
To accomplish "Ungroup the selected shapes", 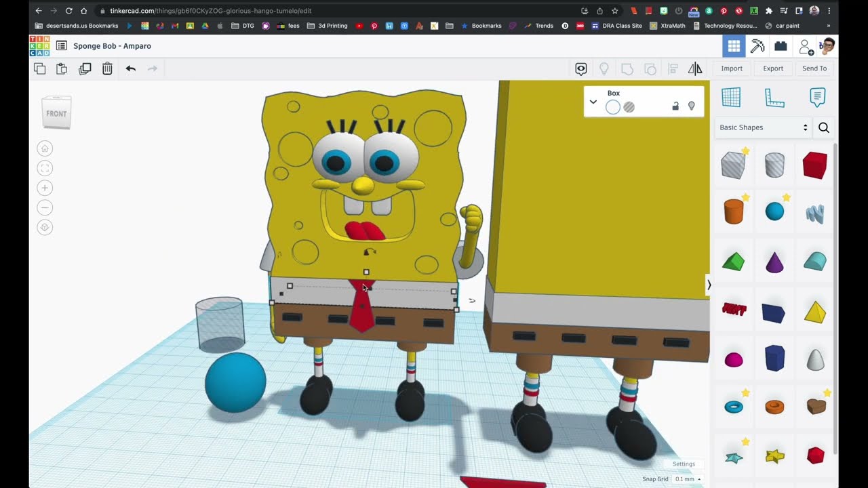I will 650,68.
